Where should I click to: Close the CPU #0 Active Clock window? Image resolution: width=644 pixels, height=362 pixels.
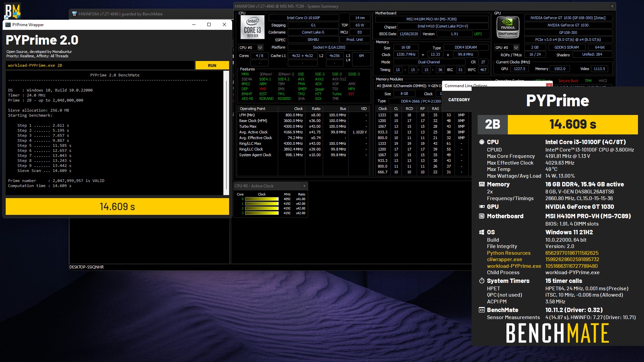[x=304, y=186]
